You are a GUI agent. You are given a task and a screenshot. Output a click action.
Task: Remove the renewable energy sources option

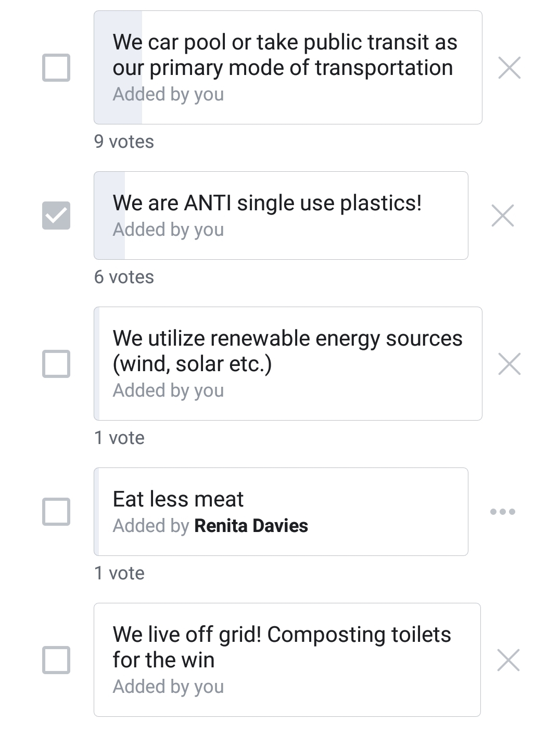(x=509, y=363)
